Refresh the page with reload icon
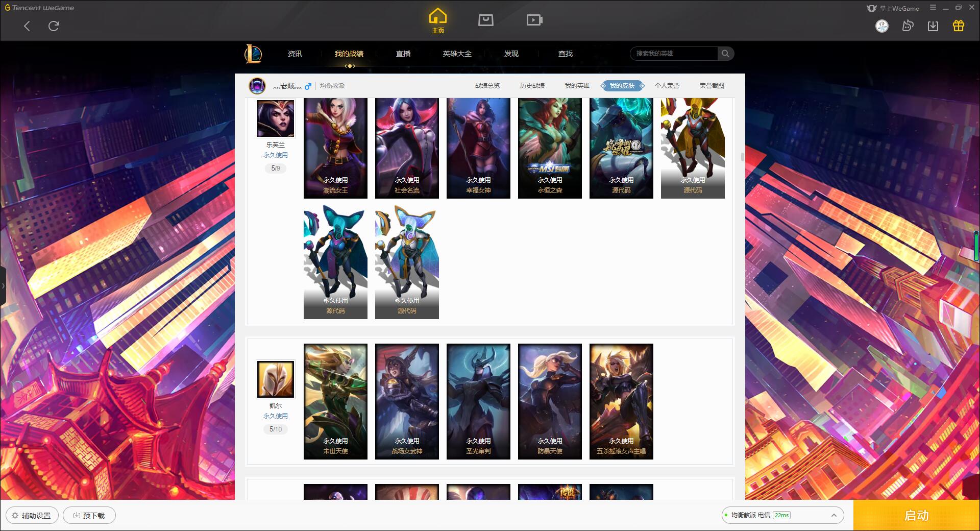 click(54, 26)
